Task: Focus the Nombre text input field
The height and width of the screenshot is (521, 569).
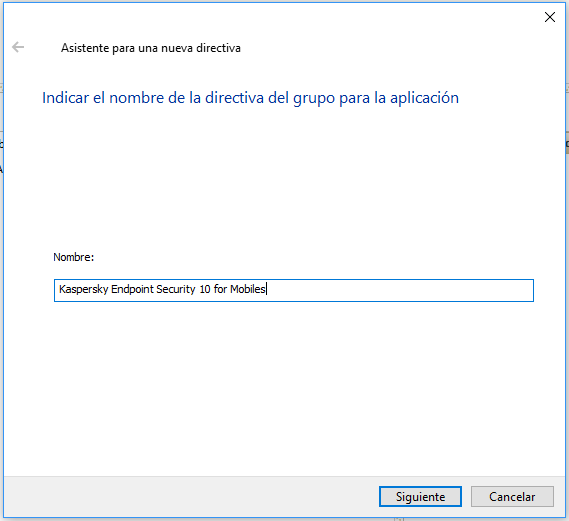Action: coord(294,290)
